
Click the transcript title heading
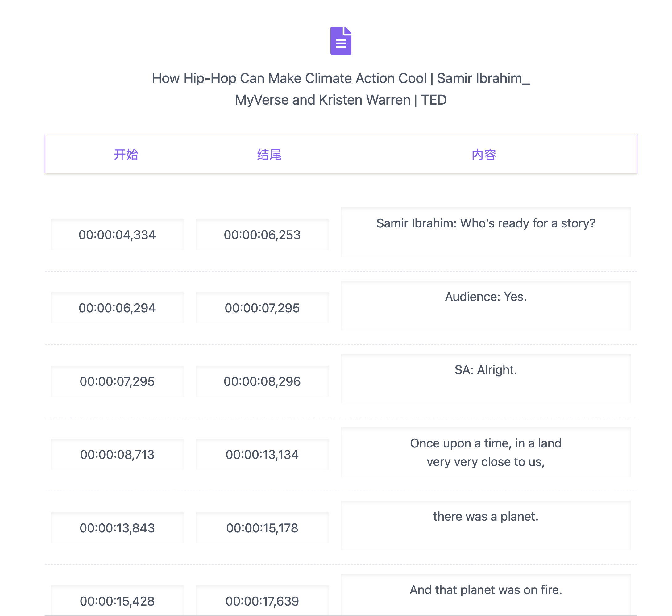pyautogui.click(x=340, y=89)
